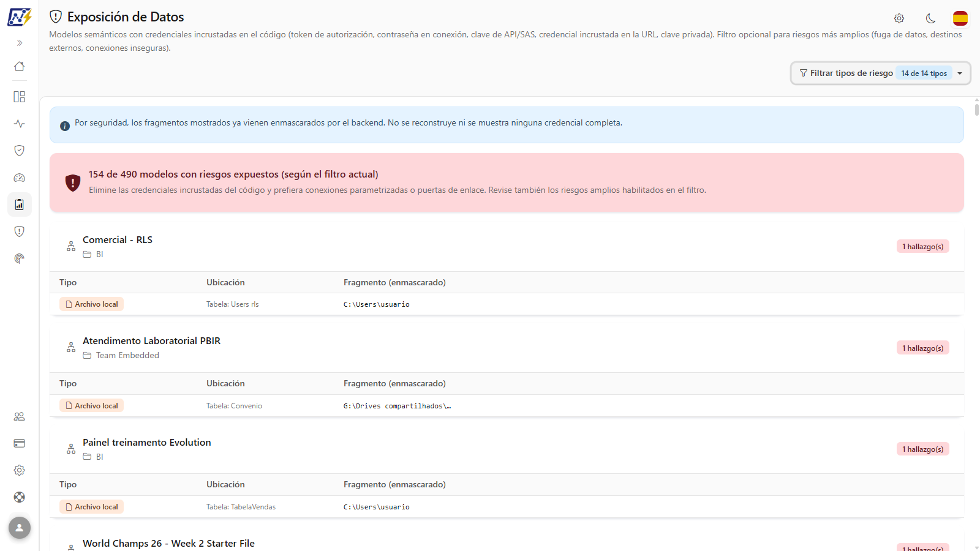Screen dimensions: 980x551
Task: Click Archivo local tag in TabelaVendas row
Action: (92, 507)
